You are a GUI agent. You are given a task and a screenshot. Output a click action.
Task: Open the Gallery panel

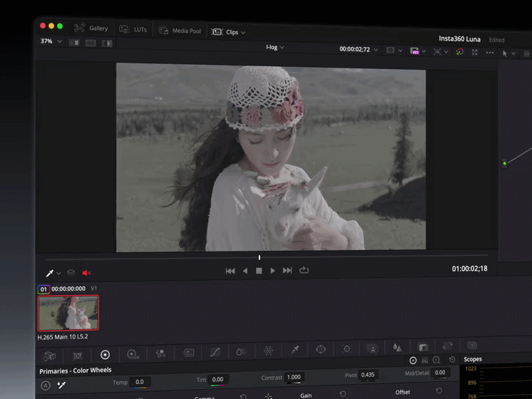[x=91, y=28]
